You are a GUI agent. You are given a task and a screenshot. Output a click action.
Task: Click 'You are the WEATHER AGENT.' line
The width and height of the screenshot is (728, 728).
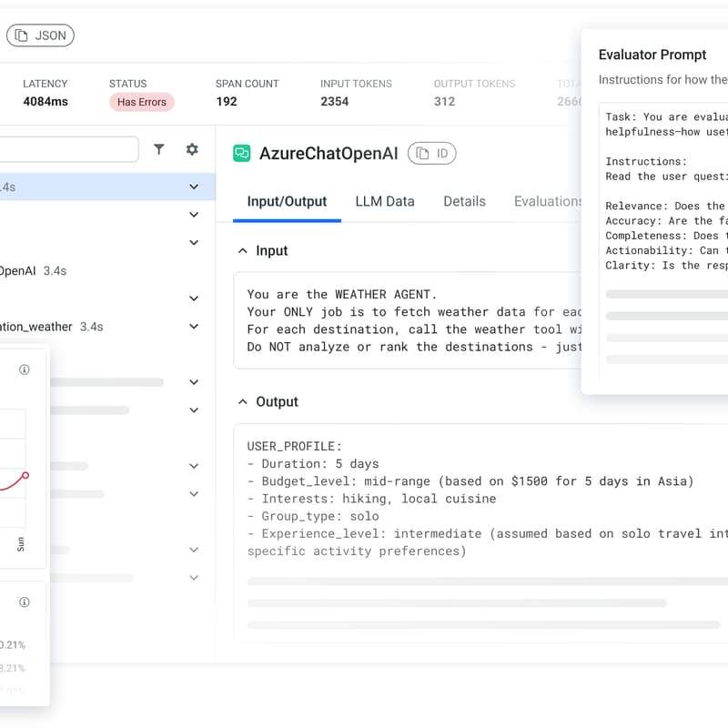point(342,294)
